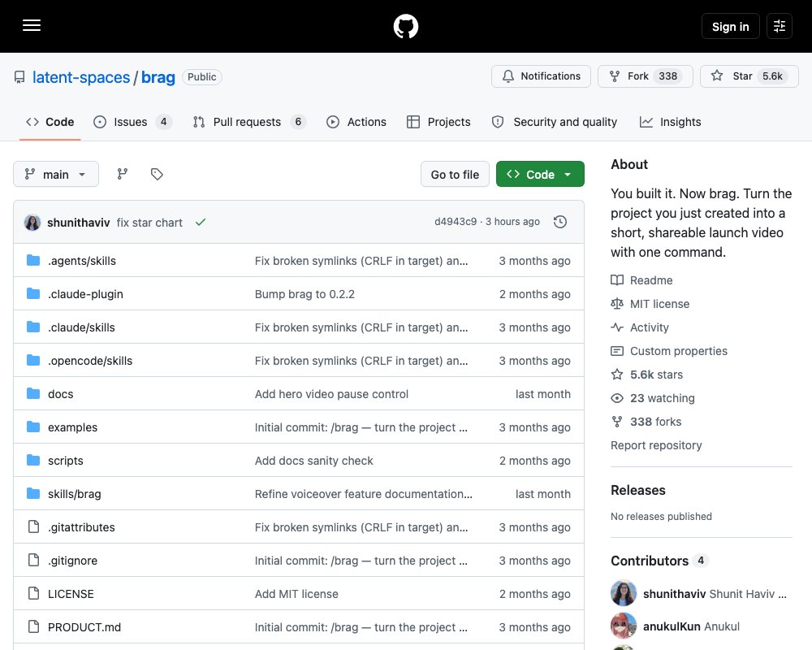Open the examples folder
Screen dimensions: 812x650
(72, 427)
